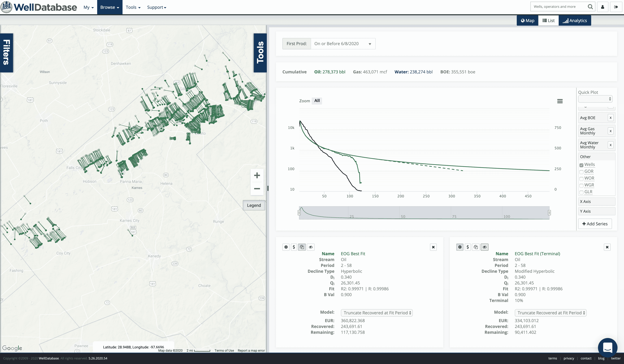Open chart hamburger menu icon
624x364 pixels.
point(560,101)
